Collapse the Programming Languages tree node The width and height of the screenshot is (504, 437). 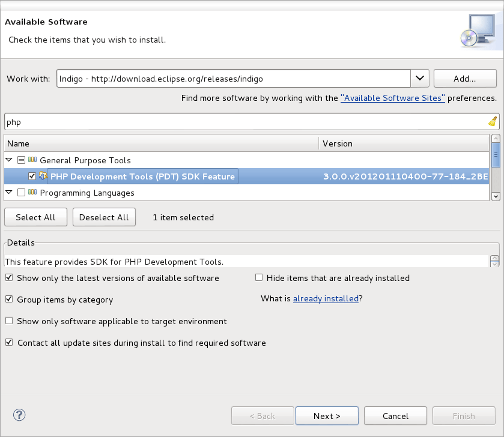9,192
